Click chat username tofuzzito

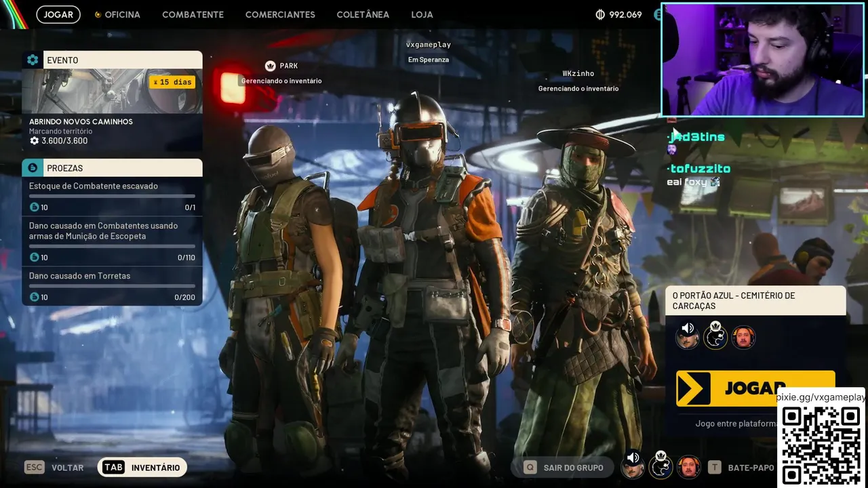(x=698, y=168)
